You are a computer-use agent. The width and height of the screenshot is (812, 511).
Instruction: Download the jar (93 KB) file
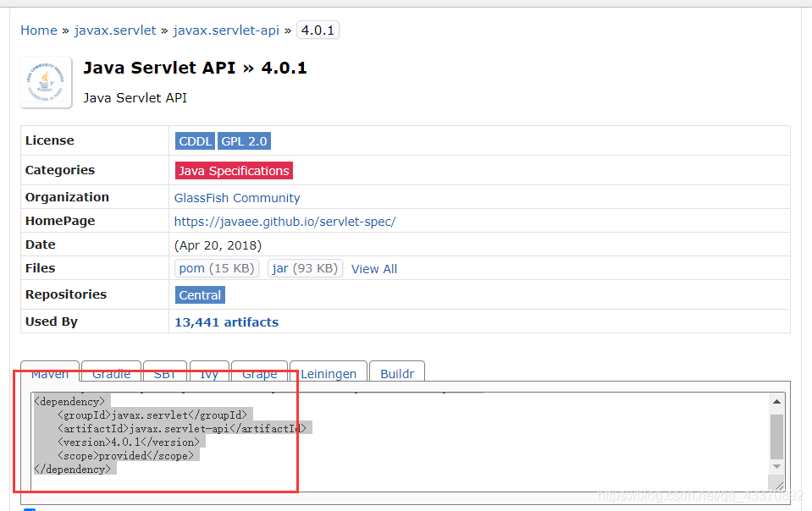305,268
